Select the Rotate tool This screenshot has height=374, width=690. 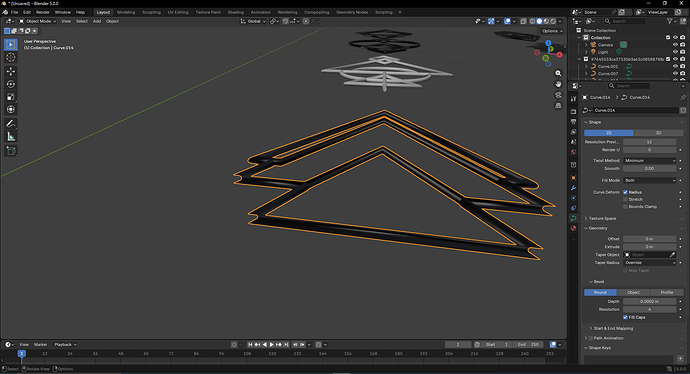click(x=11, y=84)
